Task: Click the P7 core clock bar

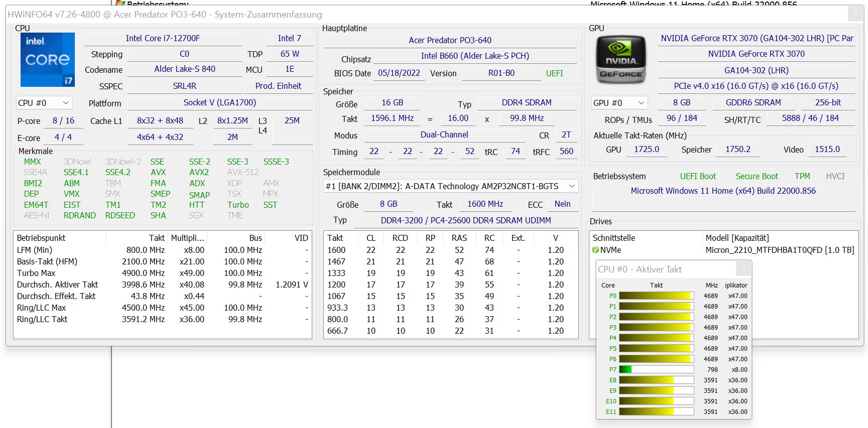Action: (657, 370)
